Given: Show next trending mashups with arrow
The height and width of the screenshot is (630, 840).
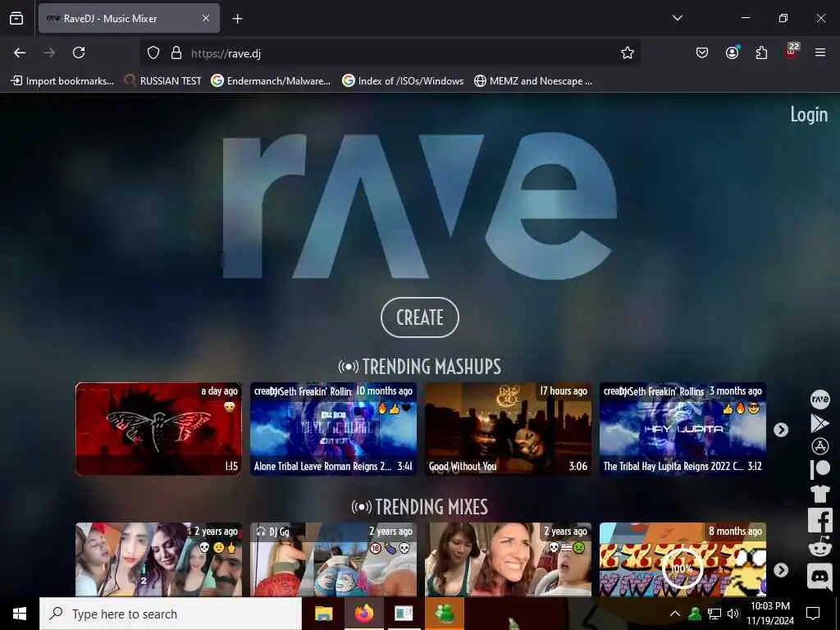Looking at the screenshot, I should [781, 430].
